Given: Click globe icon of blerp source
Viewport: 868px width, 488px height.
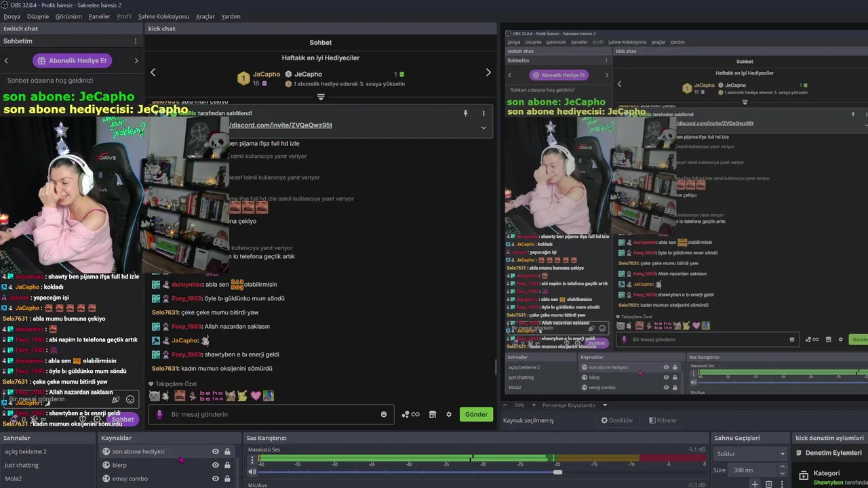Looking at the screenshot, I should point(106,465).
